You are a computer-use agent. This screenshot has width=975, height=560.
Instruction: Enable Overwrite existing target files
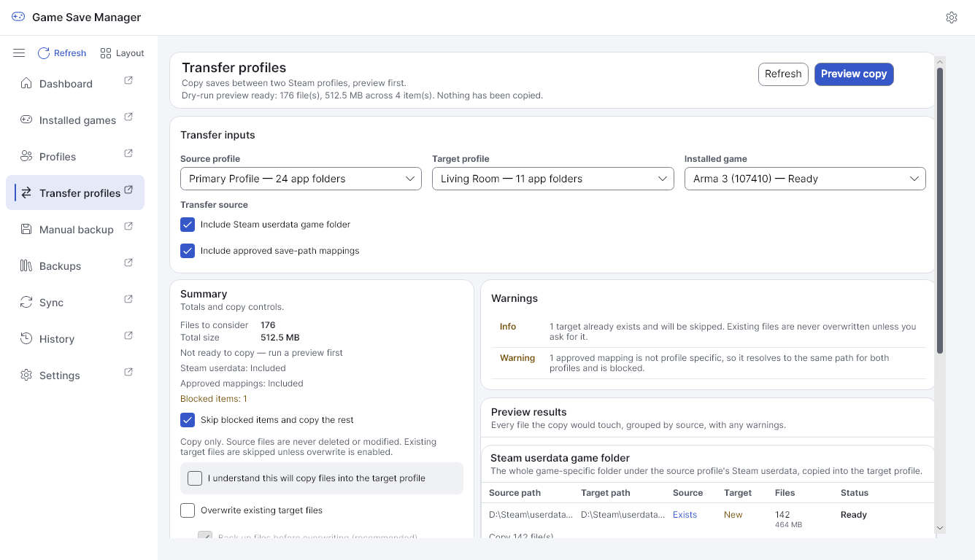(188, 510)
